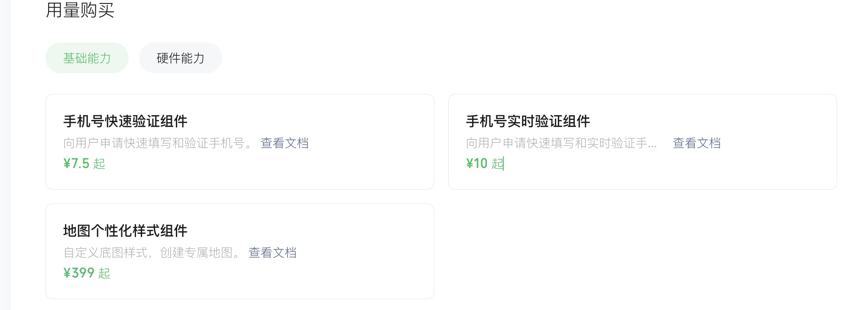Click the ellipsis ending the 实时验证 description

(652, 145)
